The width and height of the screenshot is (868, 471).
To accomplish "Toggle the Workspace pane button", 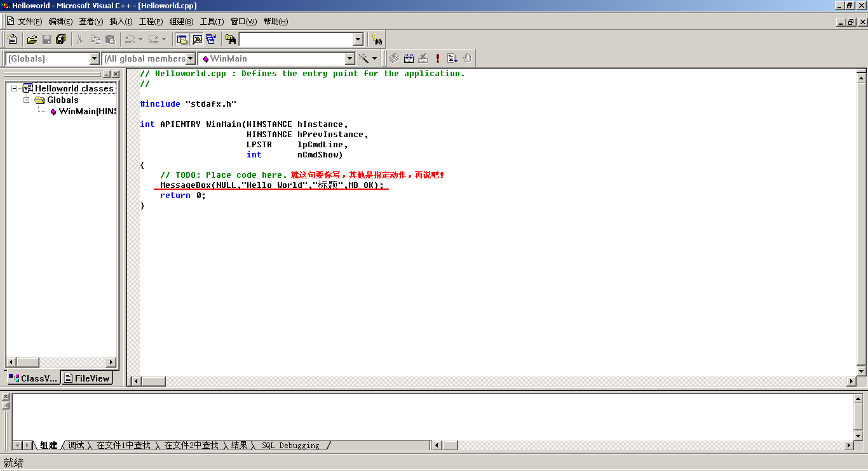I will tap(182, 39).
